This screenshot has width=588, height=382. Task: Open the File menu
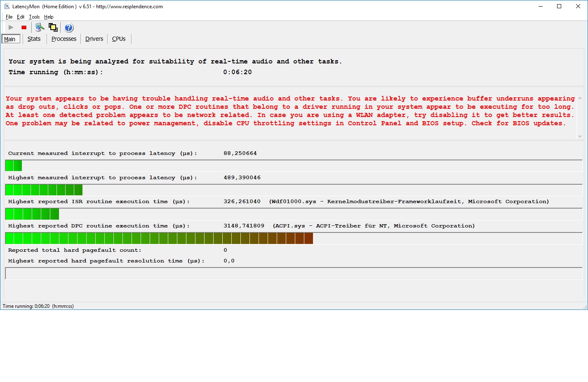point(9,17)
